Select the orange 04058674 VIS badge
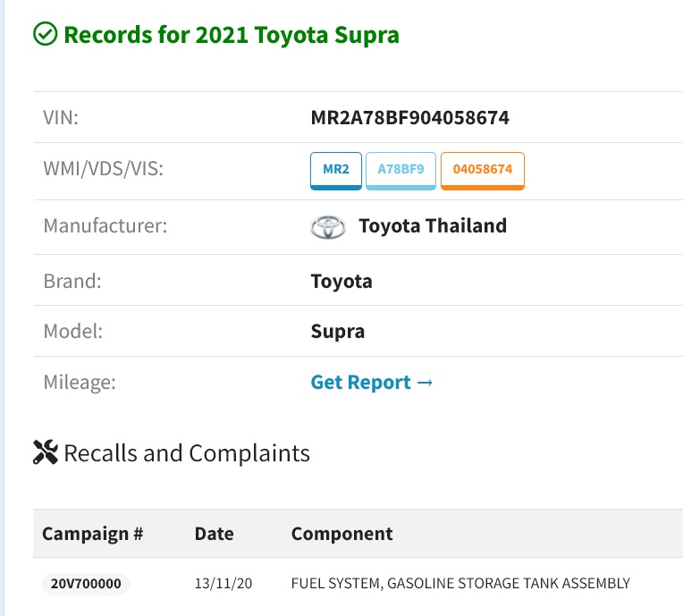683x616 pixels. [x=483, y=171]
